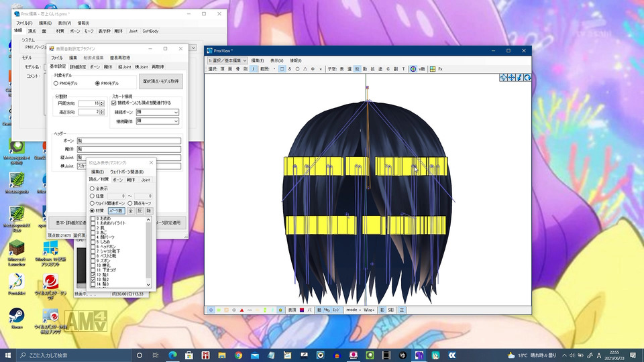This screenshot has height=362, width=644.
Task: Choose rectangle range selection tool
Action: [282, 69]
